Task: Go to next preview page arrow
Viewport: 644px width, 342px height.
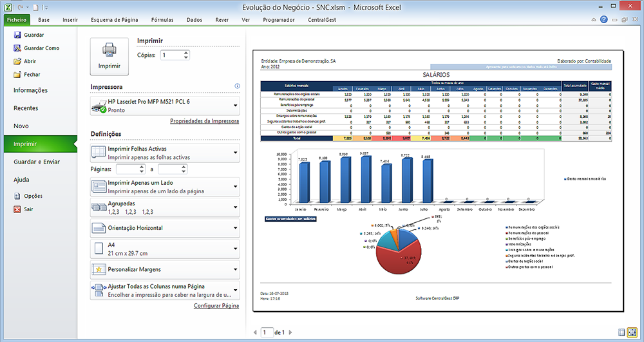Action: 291,332
